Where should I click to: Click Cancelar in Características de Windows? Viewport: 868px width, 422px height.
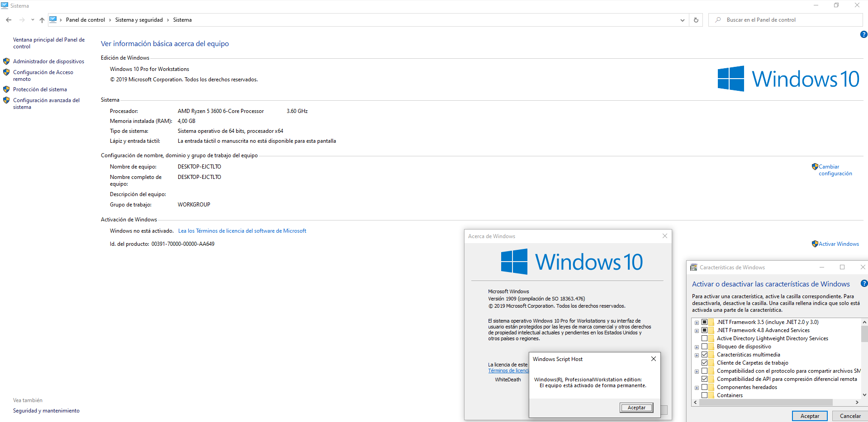[850, 416]
